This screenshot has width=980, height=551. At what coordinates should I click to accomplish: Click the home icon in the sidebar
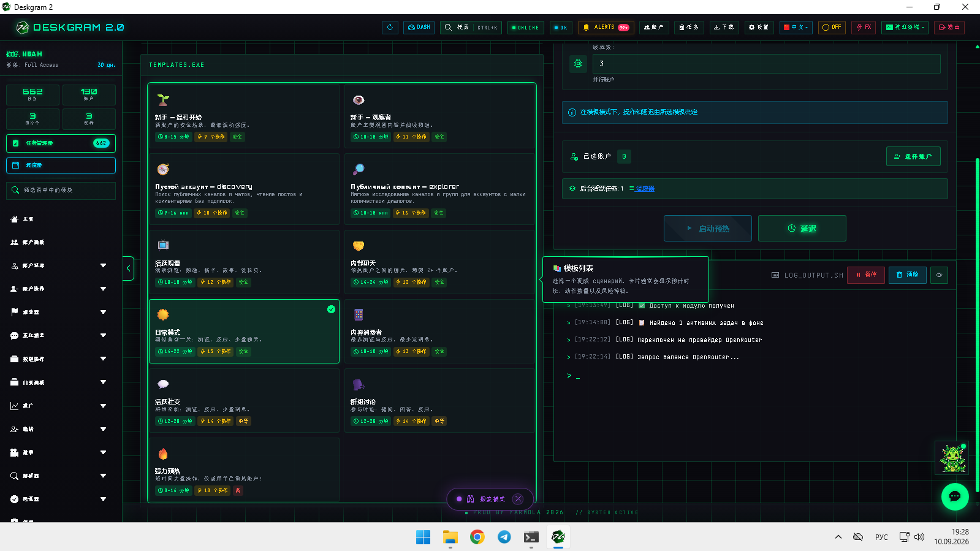tap(15, 219)
